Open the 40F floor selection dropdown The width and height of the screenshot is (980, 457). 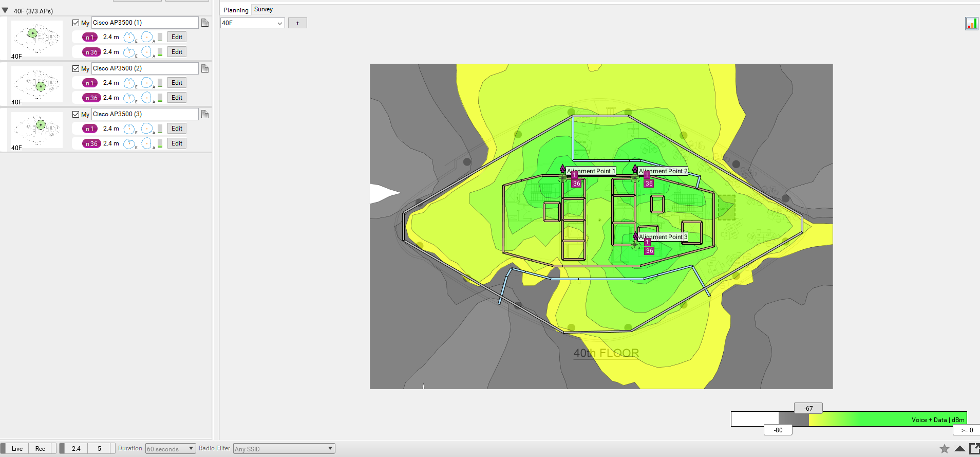point(252,23)
